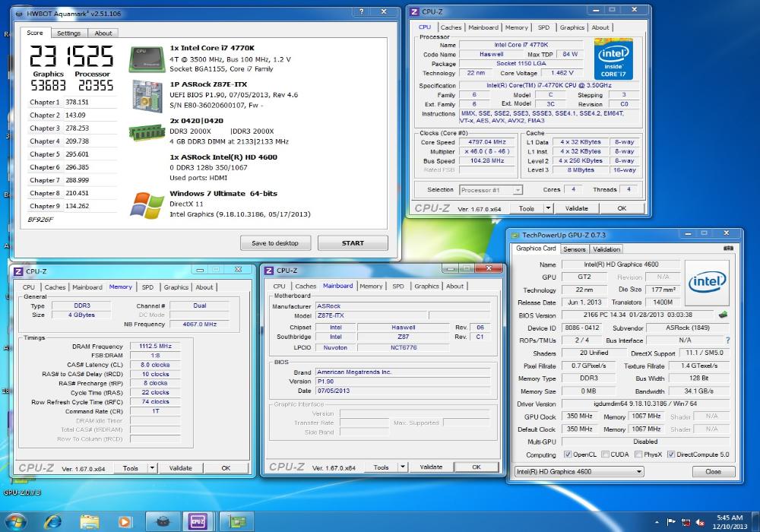Open Windows Media Player from the taskbar
Screen dimensions: 760x532
(x=125, y=521)
